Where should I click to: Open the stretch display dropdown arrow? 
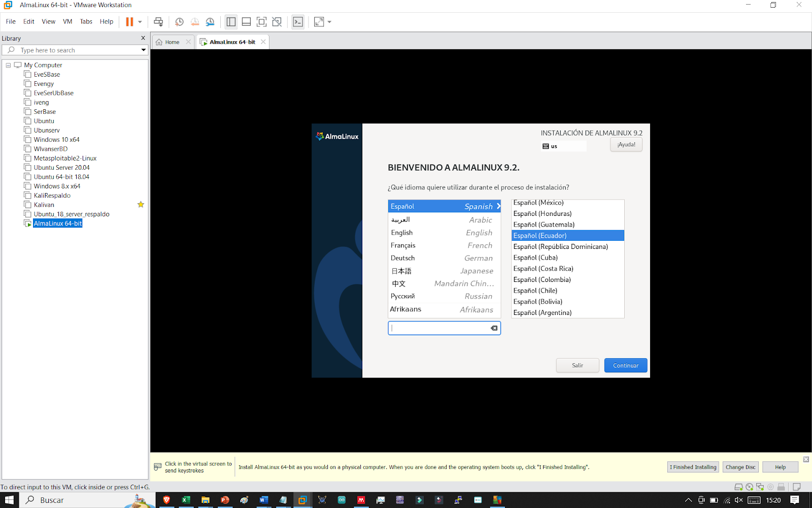point(329,22)
